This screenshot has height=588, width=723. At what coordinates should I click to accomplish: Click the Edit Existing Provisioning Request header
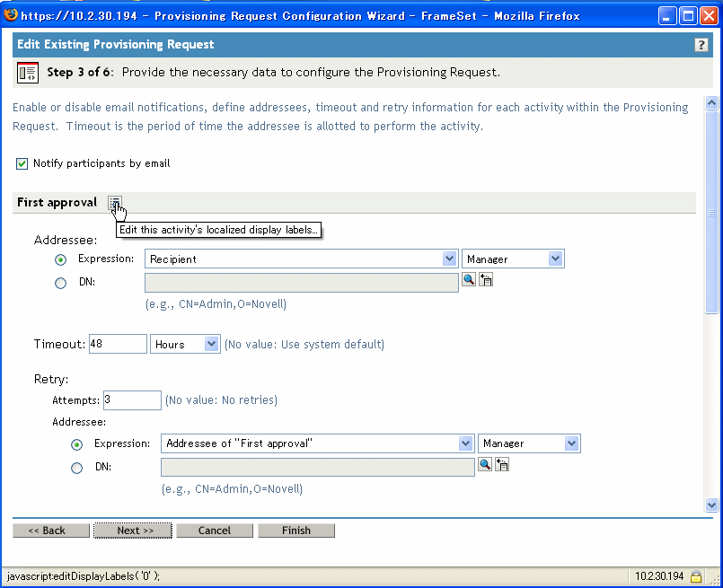[115, 45]
